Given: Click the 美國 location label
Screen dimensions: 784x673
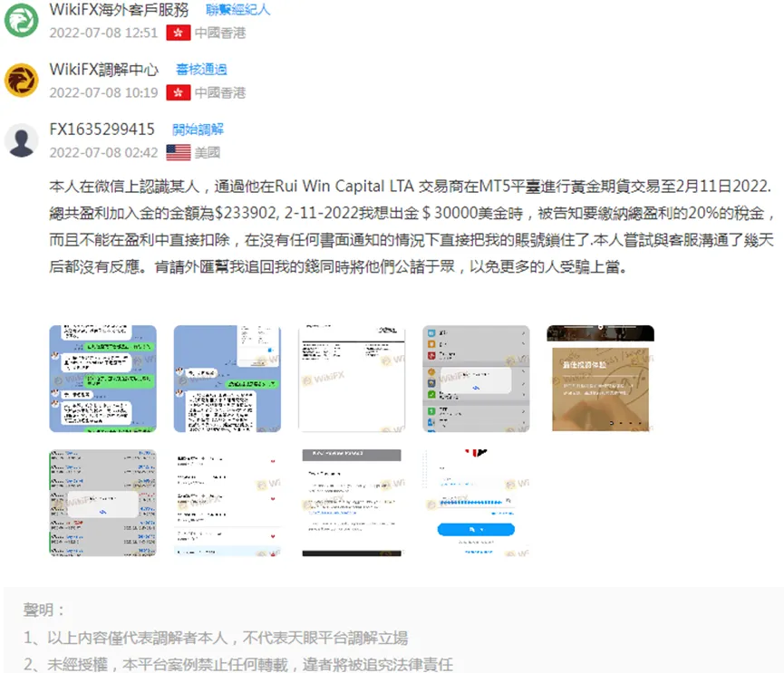Looking at the screenshot, I should coord(208,152).
